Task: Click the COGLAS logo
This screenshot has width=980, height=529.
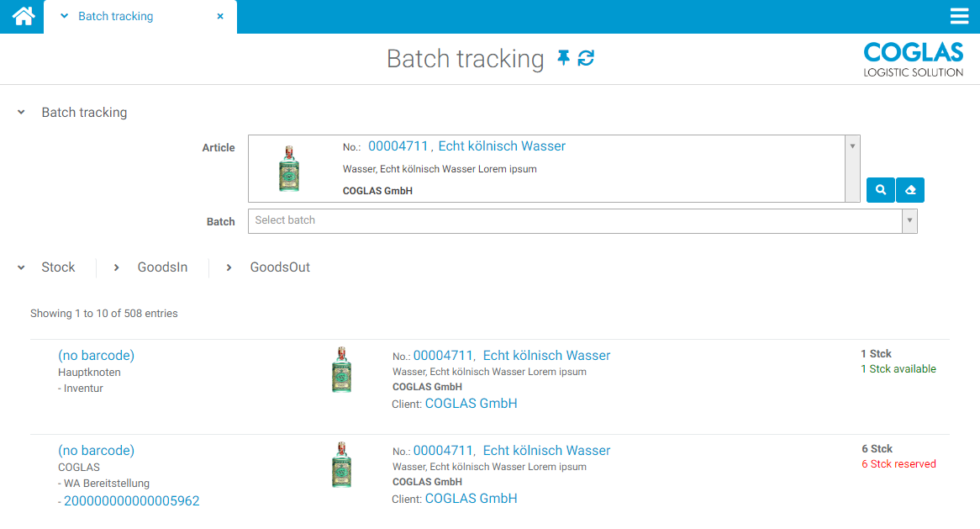Action: coord(913,58)
